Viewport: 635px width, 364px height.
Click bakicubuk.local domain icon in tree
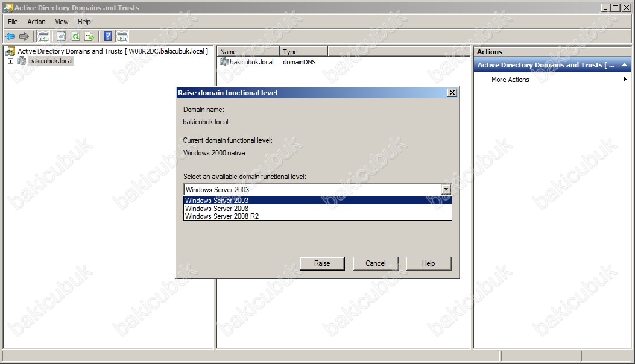[22, 61]
